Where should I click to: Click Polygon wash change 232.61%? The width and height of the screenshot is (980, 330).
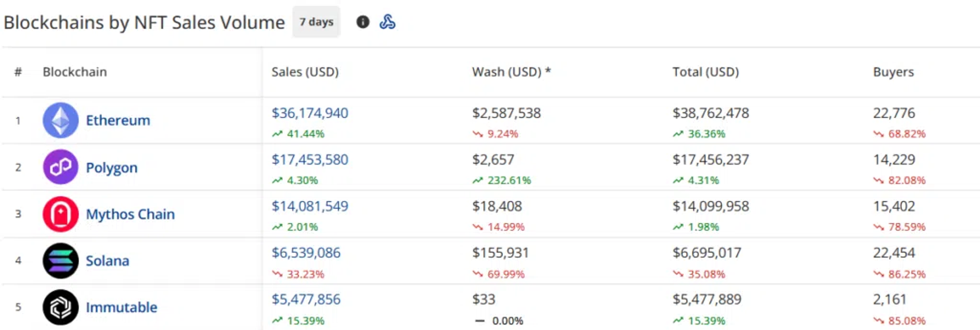coord(509,180)
